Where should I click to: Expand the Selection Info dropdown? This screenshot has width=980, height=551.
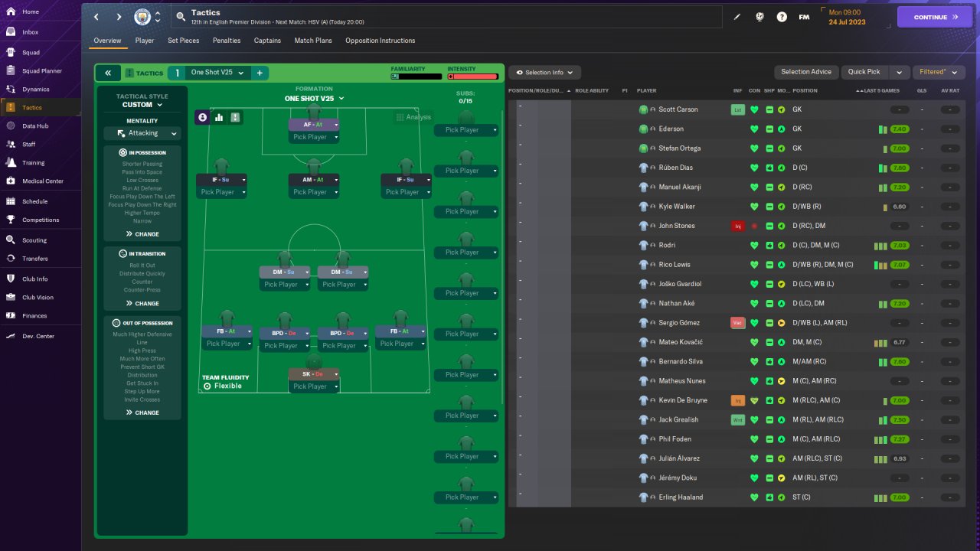tap(545, 72)
